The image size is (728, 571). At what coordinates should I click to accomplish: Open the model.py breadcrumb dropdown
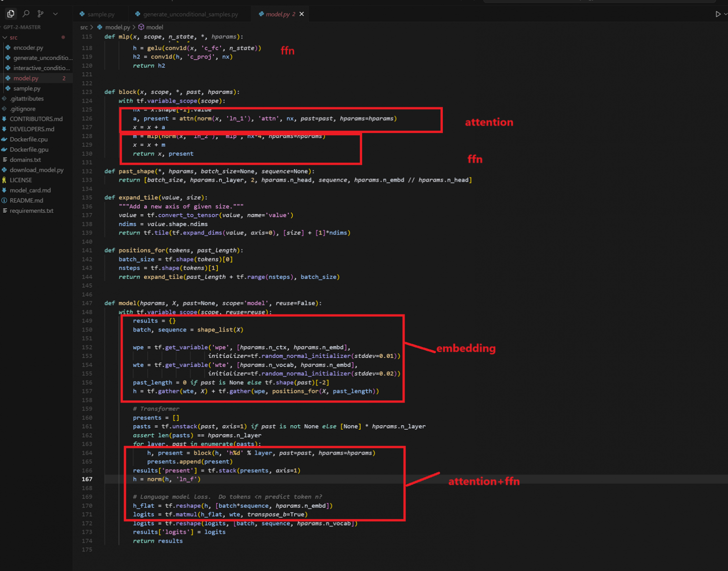point(117,27)
